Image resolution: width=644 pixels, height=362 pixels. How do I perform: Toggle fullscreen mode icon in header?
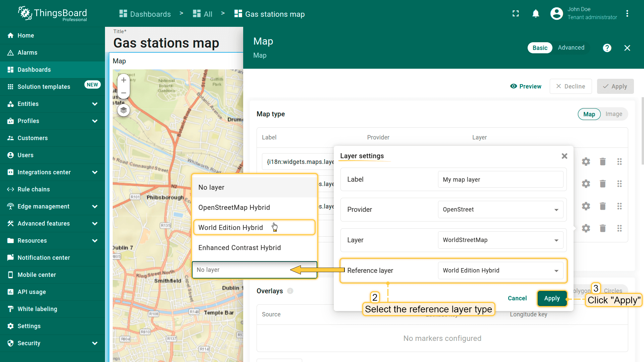(516, 14)
